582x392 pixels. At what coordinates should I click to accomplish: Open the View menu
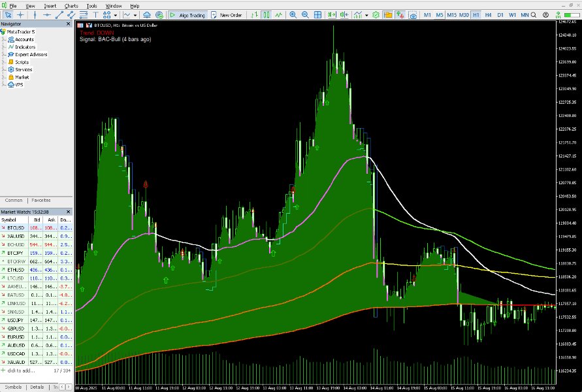pyautogui.click(x=30, y=6)
